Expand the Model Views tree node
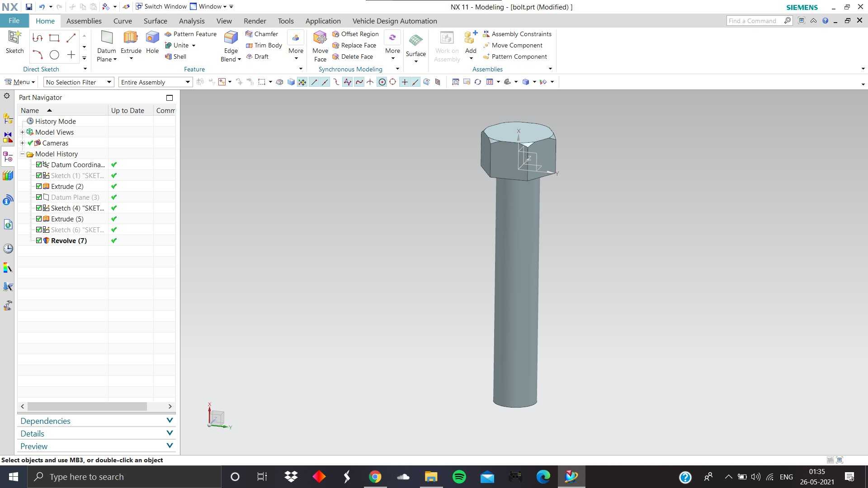 click(x=22, y=132)
